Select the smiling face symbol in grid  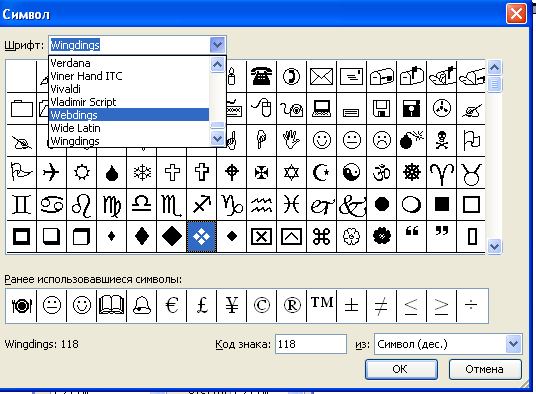click(322, 140)
